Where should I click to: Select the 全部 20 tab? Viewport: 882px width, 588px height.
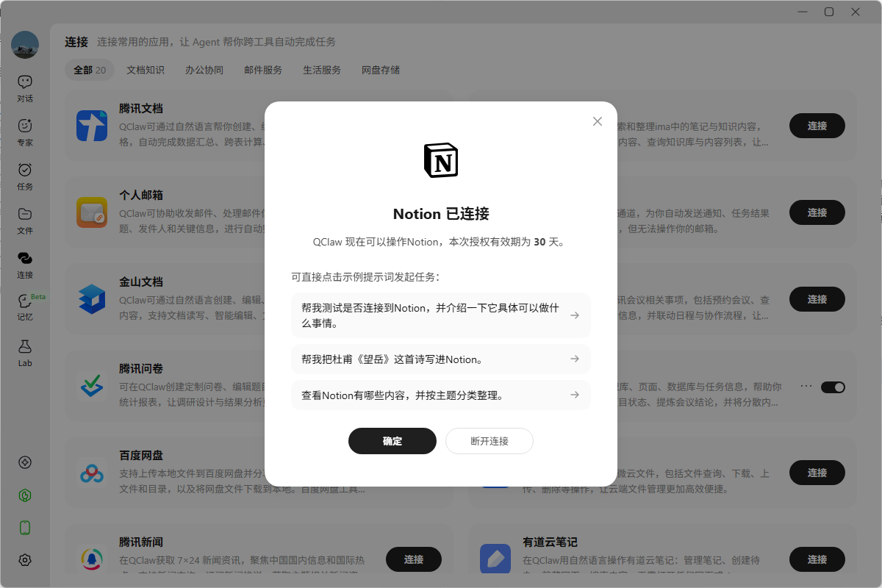click(90, 70)
